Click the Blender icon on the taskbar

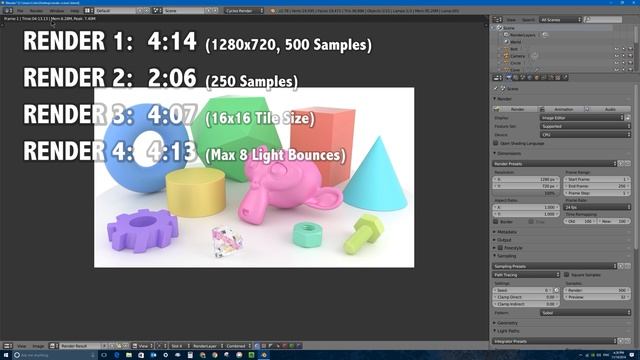tap(264, 355)
